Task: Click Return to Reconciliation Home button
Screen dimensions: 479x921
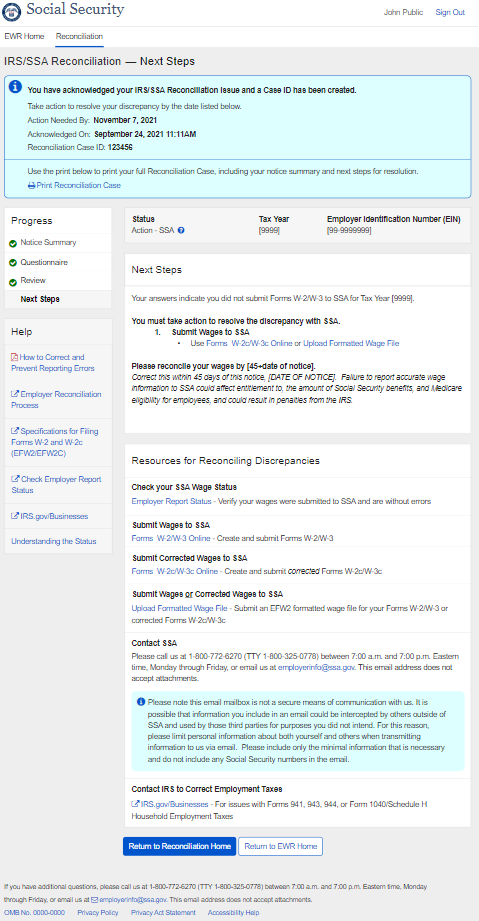Action: (x=179, y=846)
